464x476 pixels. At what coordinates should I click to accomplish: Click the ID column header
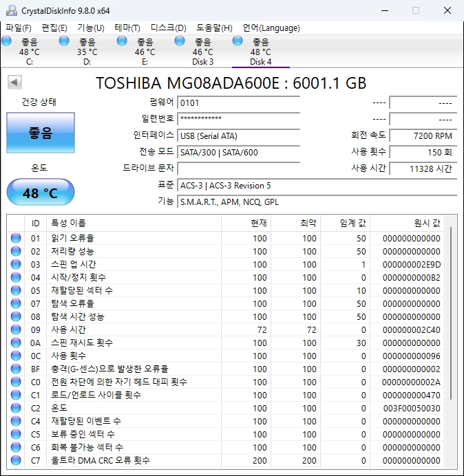point(36,224)
